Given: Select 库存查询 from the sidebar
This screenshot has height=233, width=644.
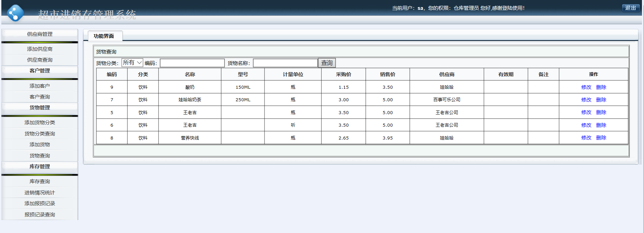Looking at the screenshot, I should [x=40, y=182].
